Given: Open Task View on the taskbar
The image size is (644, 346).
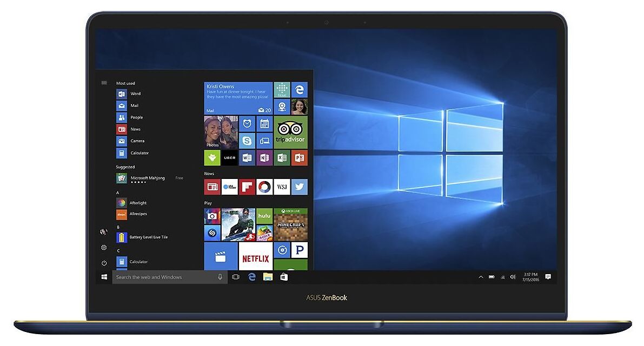Looking at the screenshot, I should tap(236, 277).
